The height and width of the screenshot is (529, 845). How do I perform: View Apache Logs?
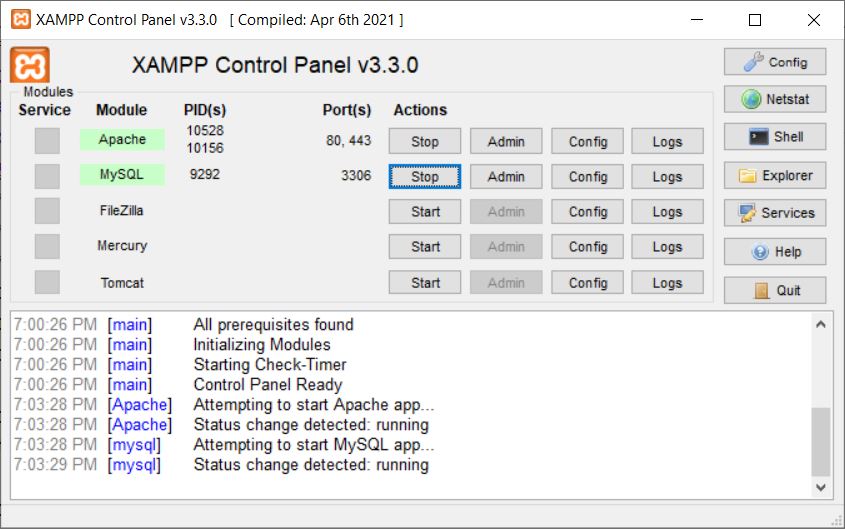pos(667,141)
